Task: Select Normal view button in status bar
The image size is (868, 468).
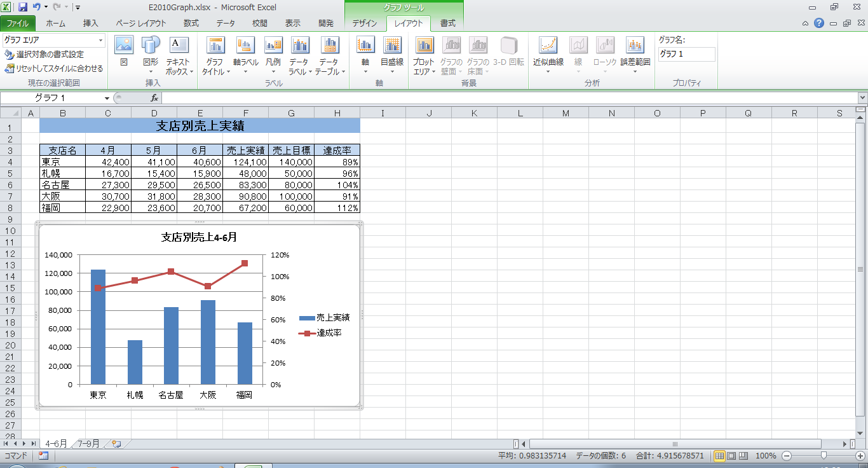Action: tap(720, 456)
